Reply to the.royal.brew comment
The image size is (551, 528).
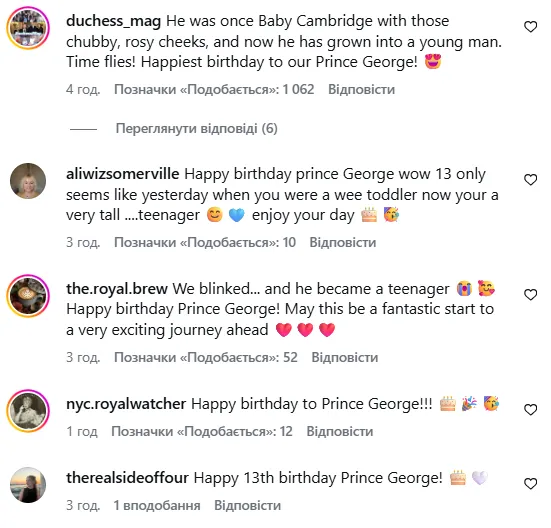(345, 357)
